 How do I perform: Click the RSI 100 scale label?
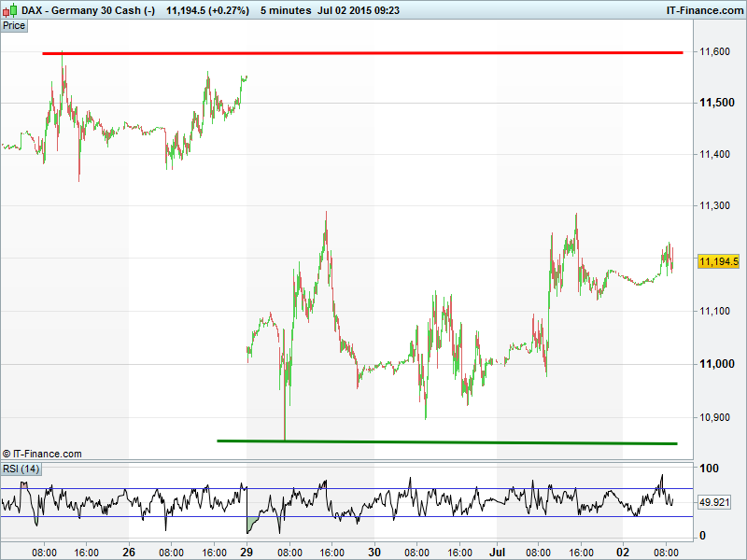coord(710,469)
